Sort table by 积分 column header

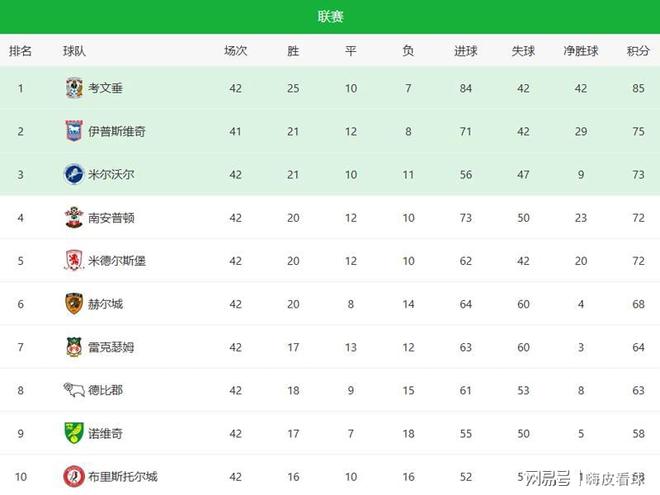pos(638,50)
